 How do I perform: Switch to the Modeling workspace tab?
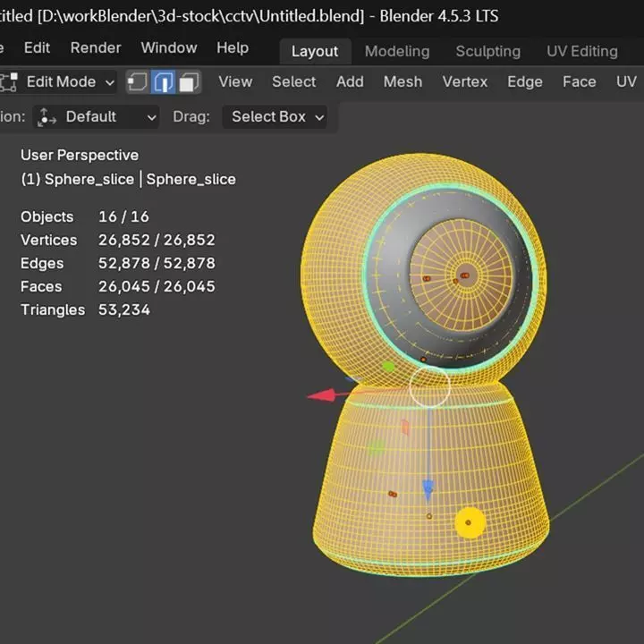point(397,51)
